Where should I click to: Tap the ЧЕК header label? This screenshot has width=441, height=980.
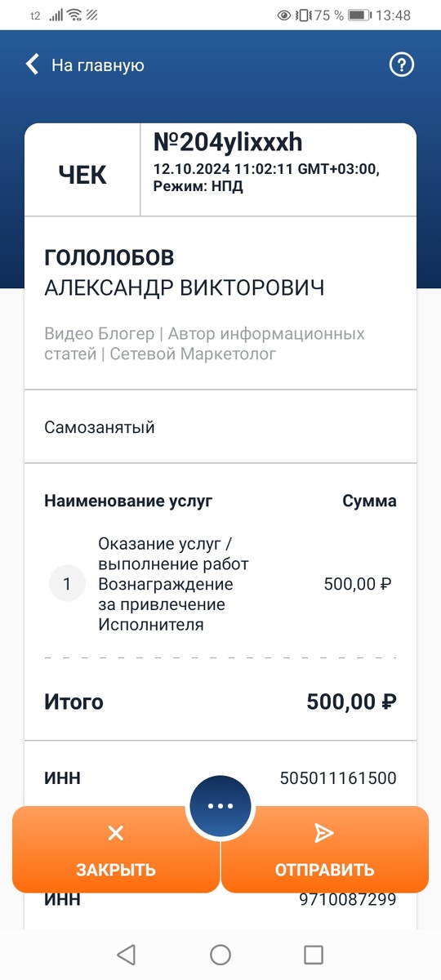(x=82, y=176)
